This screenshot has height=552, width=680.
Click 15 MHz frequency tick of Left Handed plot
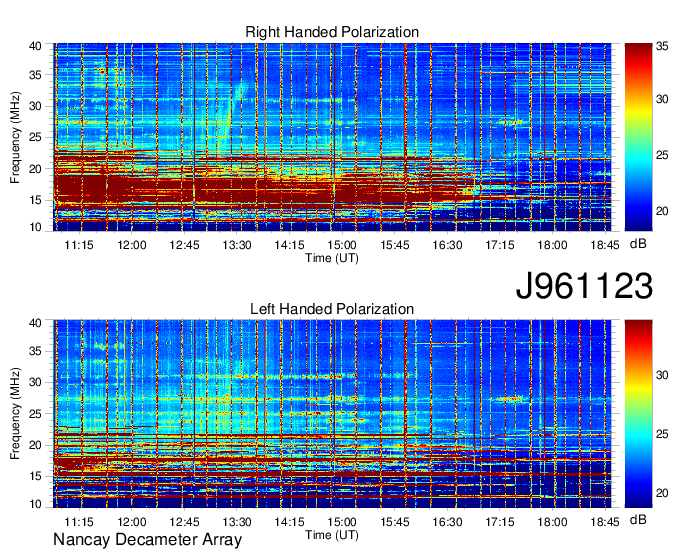(x=35, y=477)
